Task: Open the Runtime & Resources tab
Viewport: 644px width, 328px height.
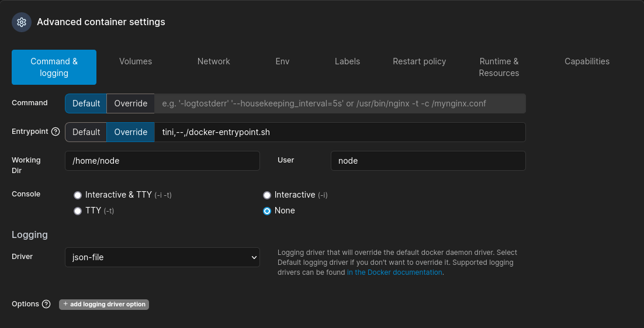Action: (x=498, y=67)
